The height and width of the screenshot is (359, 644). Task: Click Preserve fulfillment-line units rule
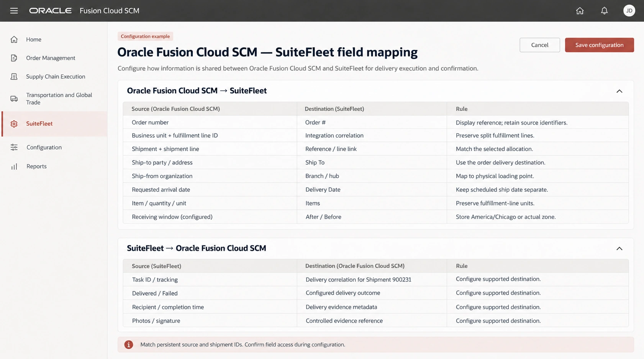[x=537, y=203]
